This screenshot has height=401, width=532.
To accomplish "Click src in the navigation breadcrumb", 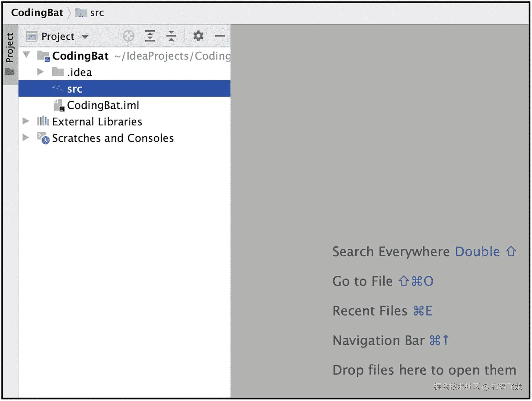I will click(x=97, y=13).
